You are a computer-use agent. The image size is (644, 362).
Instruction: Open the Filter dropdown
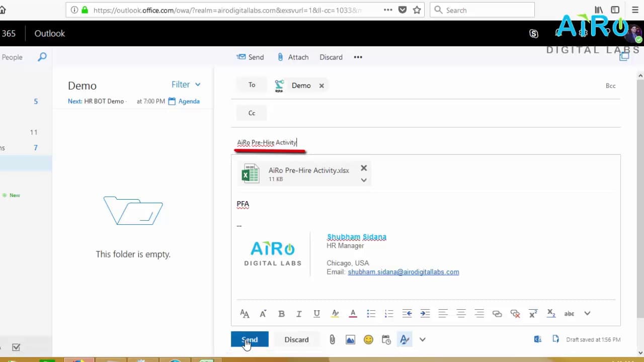[x=186, y=84]
